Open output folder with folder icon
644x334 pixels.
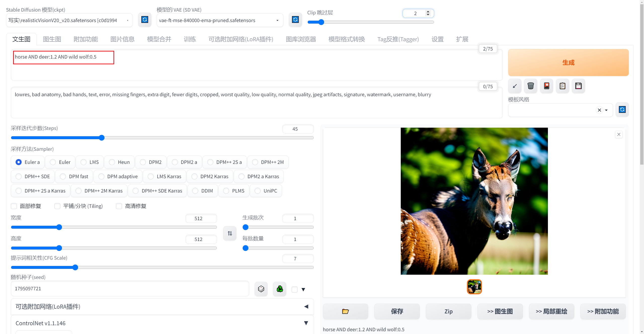(345, 311)
